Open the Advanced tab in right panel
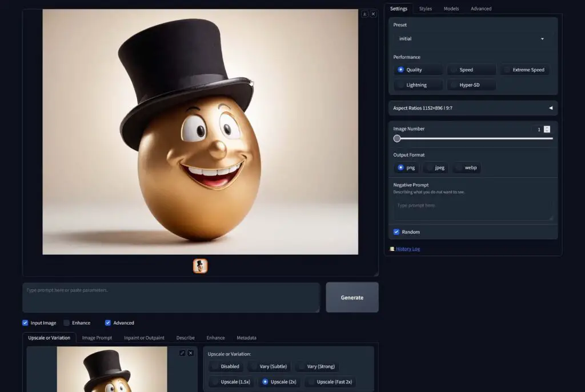Viewport: 585px width, 392px height. click(481, 9)
